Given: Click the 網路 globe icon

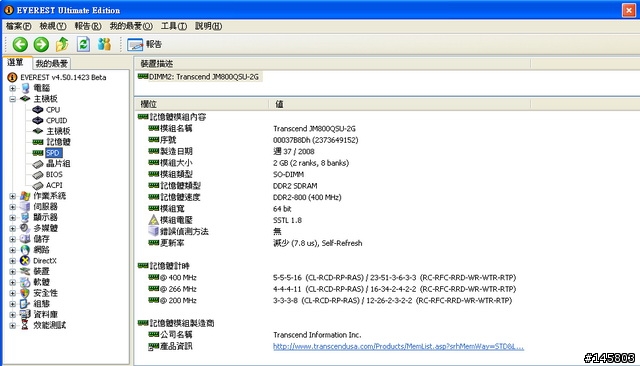Looking at the screenshot, I should (25, 250).
